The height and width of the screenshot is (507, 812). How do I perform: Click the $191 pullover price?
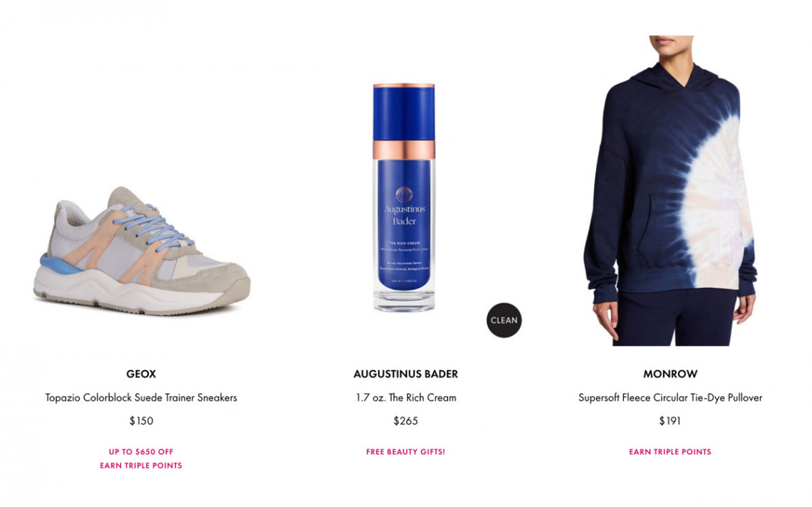coord(670,421)
